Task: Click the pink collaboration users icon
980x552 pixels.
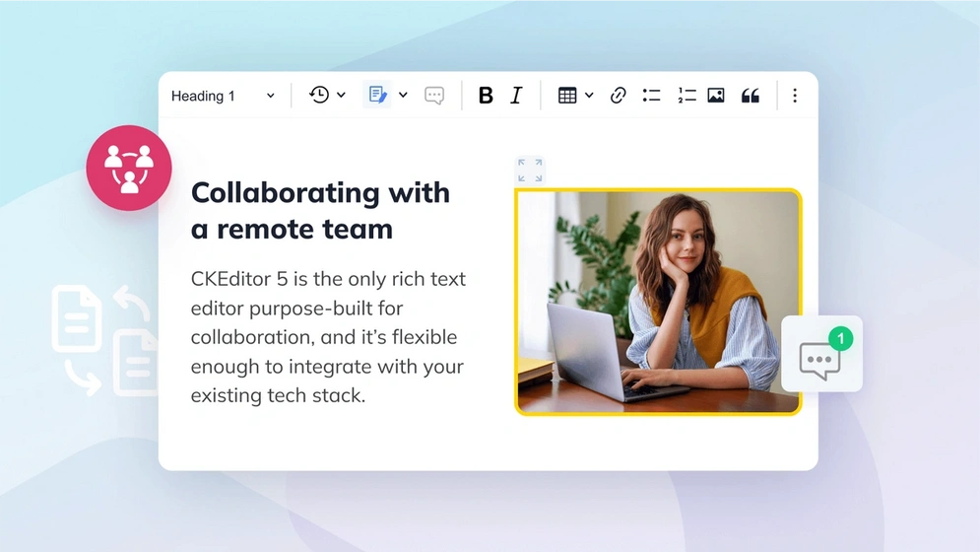Action: click(129, 168)
